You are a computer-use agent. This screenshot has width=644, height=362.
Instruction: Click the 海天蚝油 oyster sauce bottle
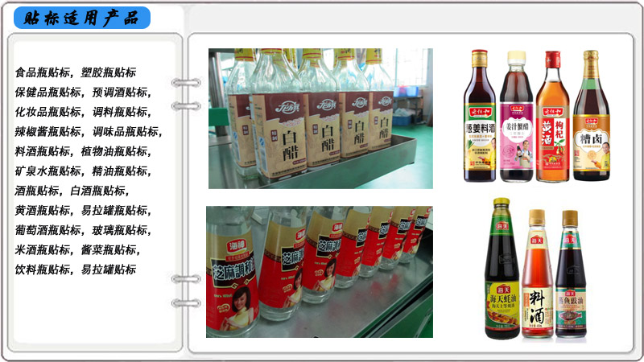pos(501,274)
